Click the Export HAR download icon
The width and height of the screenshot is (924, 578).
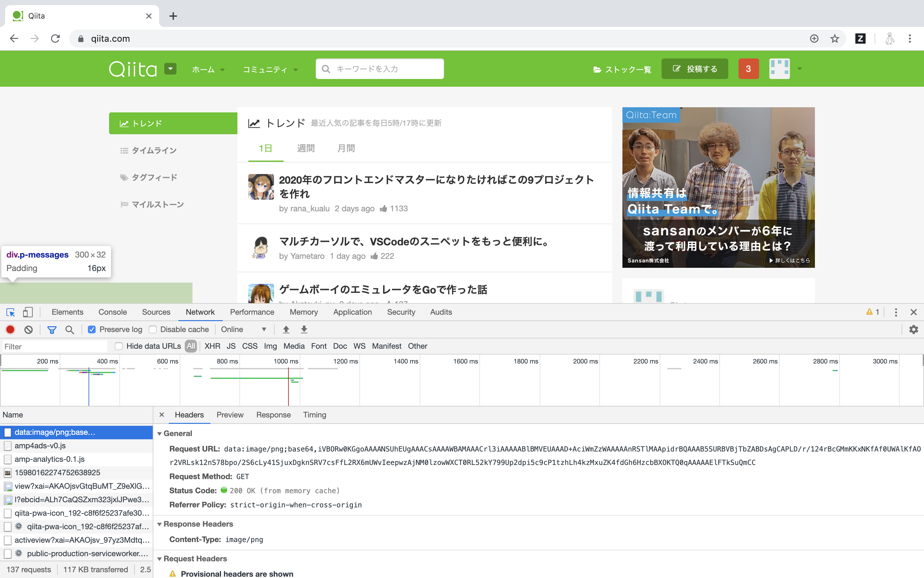pos(304,329)
